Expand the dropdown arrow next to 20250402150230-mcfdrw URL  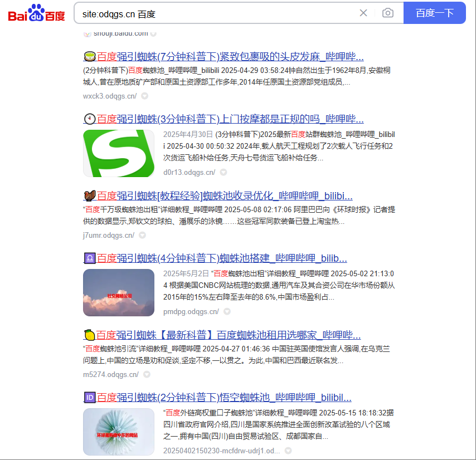tap(288, 451)
